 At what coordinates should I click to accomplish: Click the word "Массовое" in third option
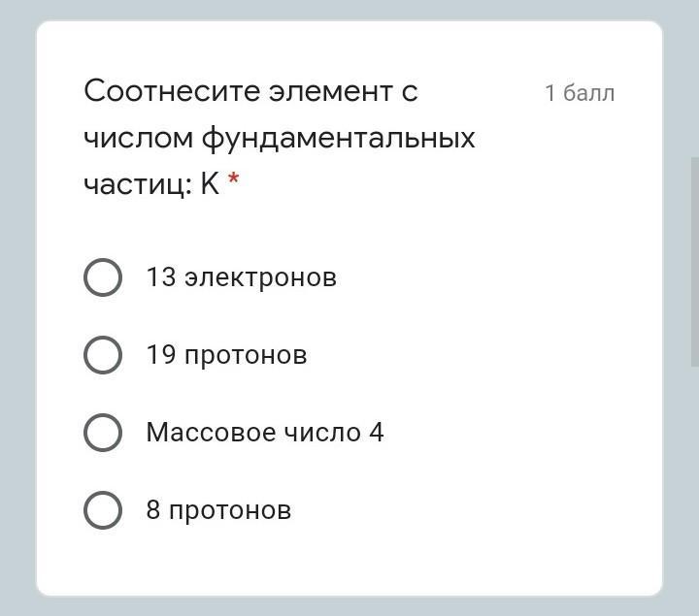[196, 433]
